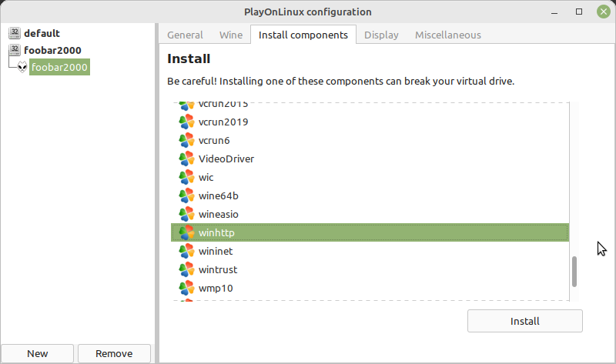This screenshot has width=616, height=364.
Task: Click the New virtual drive button
Action: pos(37,353)
